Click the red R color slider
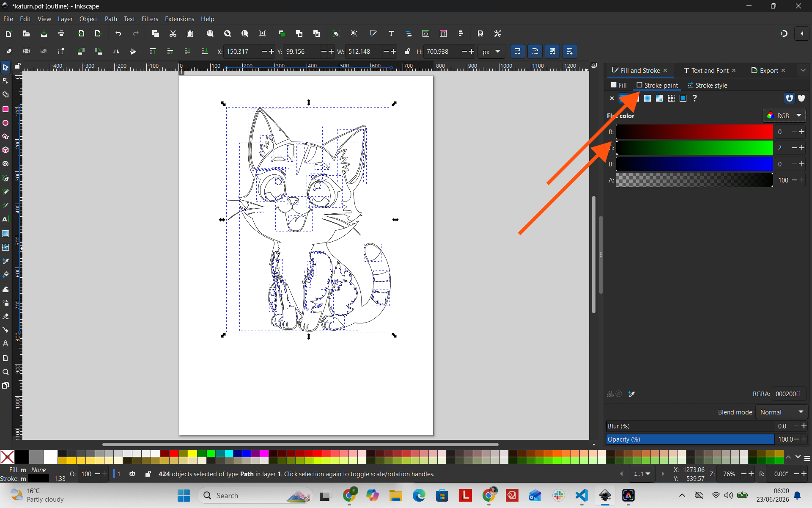Viewport: 812px width, 508px height. [694, 132]
